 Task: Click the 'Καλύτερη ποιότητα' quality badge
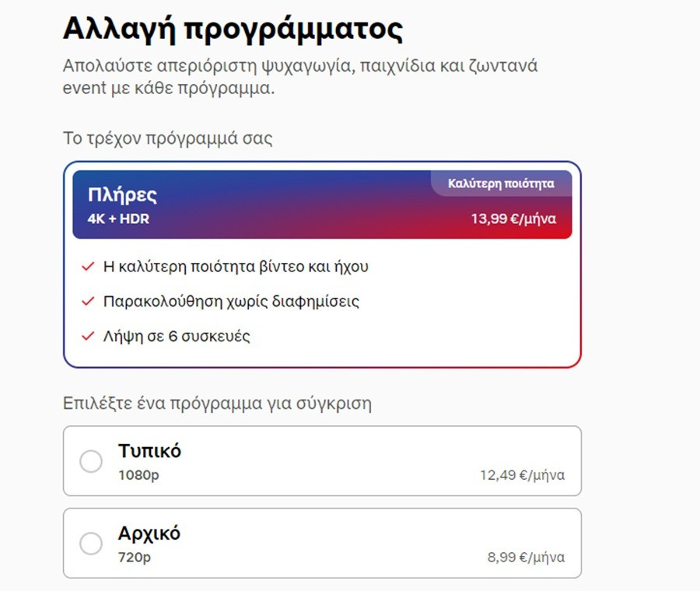point(500,182)
